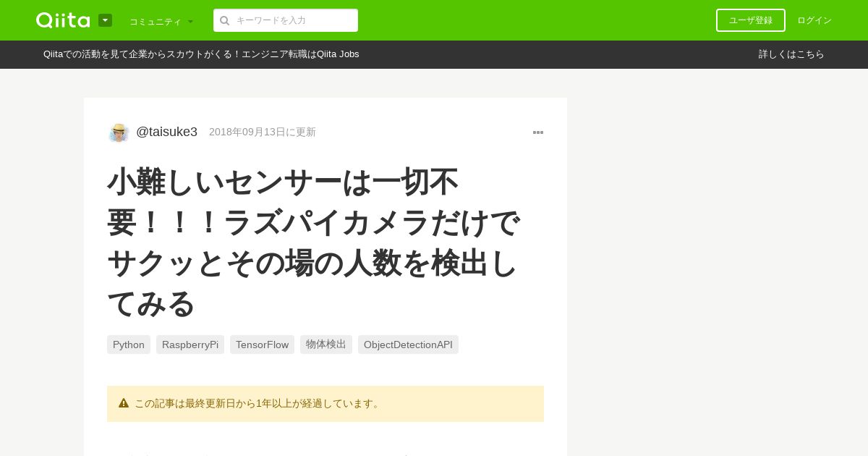Viewport: 868px width, 456px height.
Task: Open the Qiita Jobs banner text
Action: pos(201,54)
